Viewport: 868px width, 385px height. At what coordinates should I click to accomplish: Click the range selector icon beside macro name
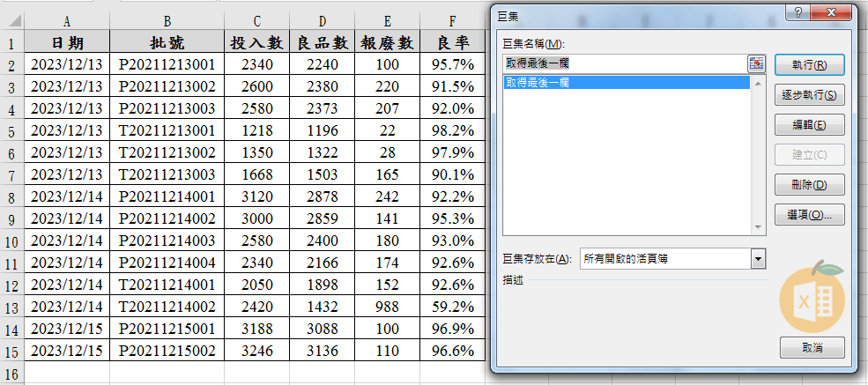tap(757, 63)
